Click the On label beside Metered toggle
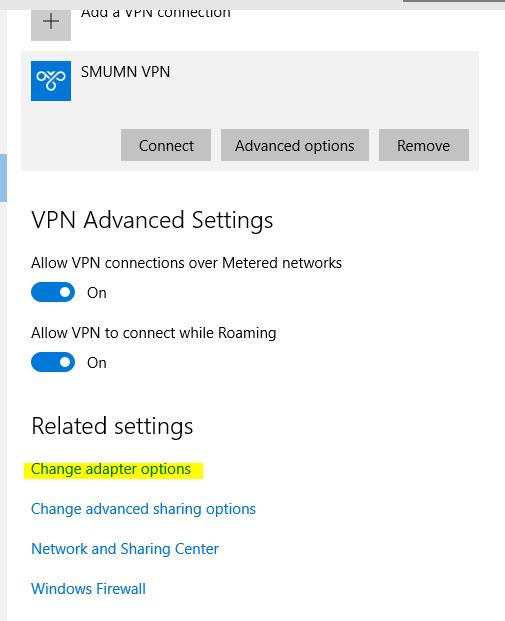The height and width of the screenshot is (621, 505). (97, 293)
